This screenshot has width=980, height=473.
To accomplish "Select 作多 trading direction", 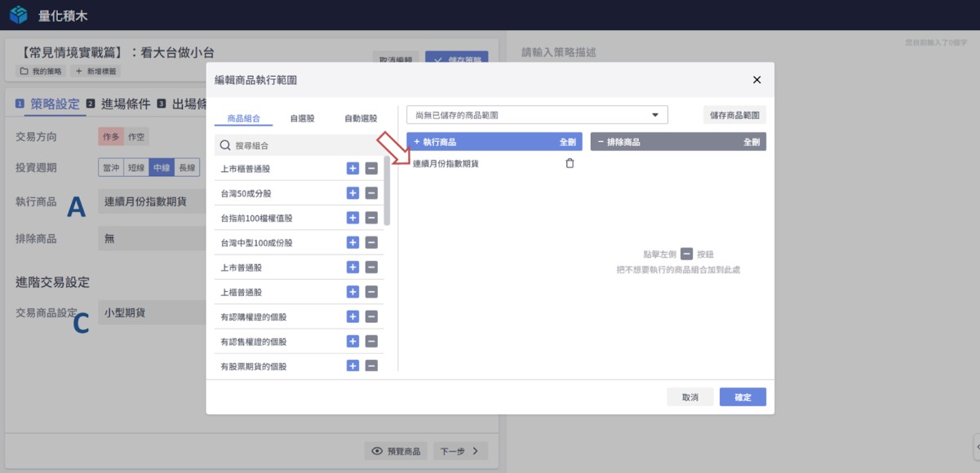I will pos(110,137).
